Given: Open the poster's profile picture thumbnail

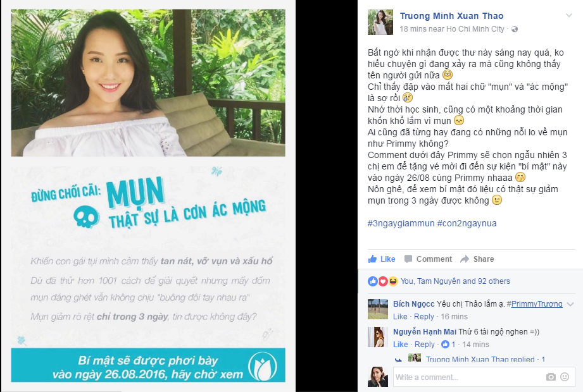Looking at the screenshot, I should pos(380,22).
